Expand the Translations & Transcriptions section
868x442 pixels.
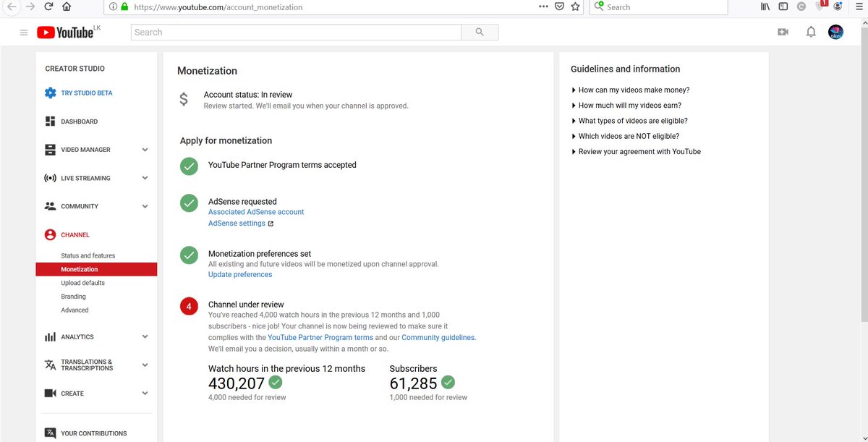(x=145, y=365)
